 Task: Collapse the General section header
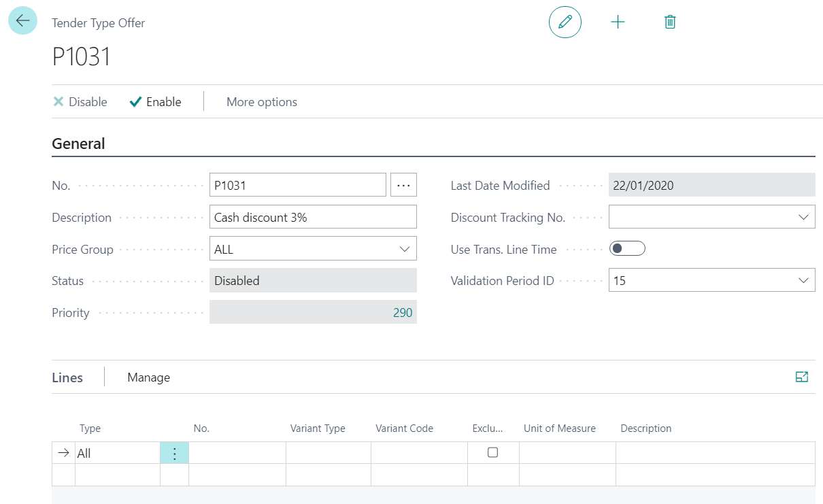pyautogui.click(x=78, y=144)
